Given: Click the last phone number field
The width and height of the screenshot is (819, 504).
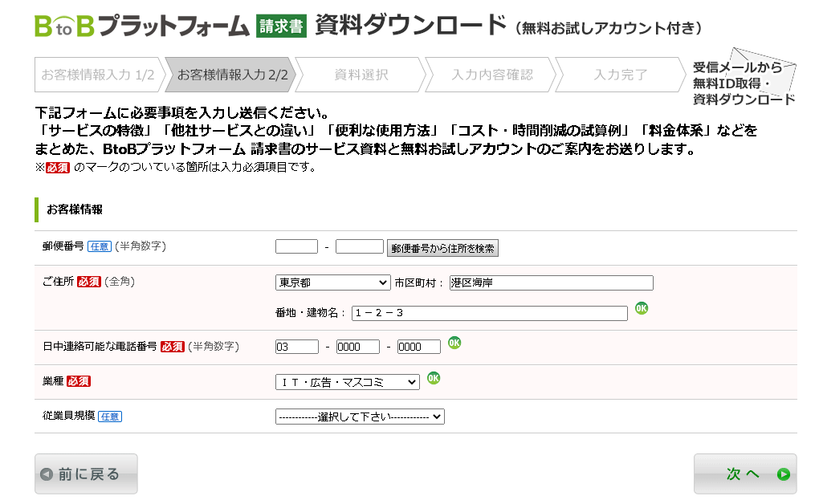Looking at the screenshot, I should tap(419, 347).
